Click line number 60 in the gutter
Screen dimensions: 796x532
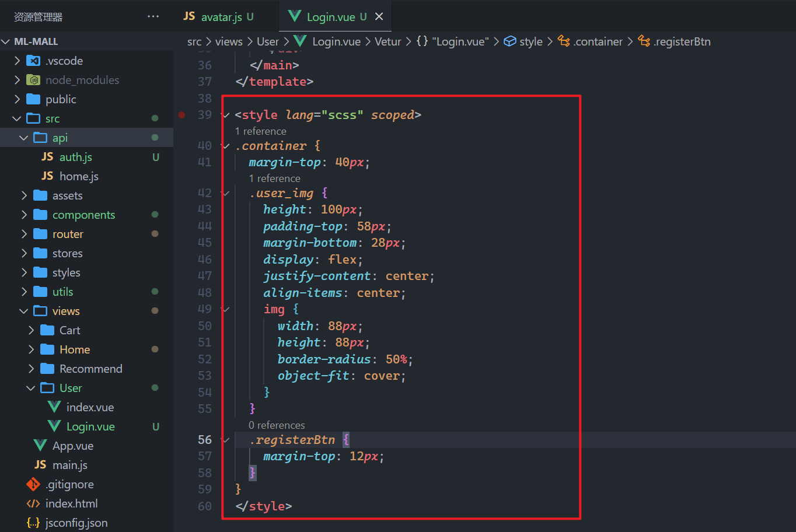(205, 506)
